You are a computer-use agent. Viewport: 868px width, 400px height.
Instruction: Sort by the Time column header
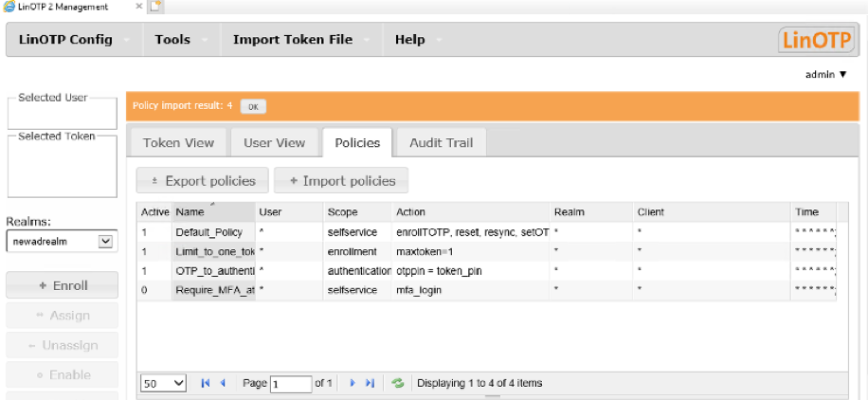tap(814, 212)
